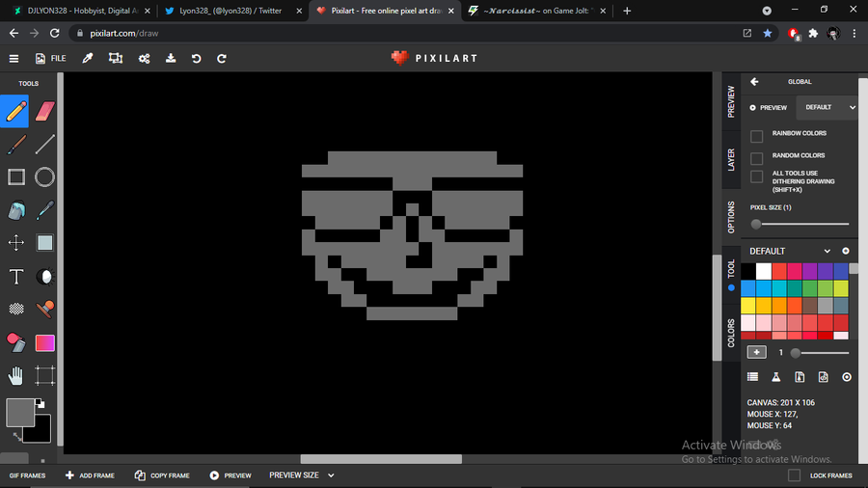
Task: Pick the white color swatch
Action: coord(764,271)
